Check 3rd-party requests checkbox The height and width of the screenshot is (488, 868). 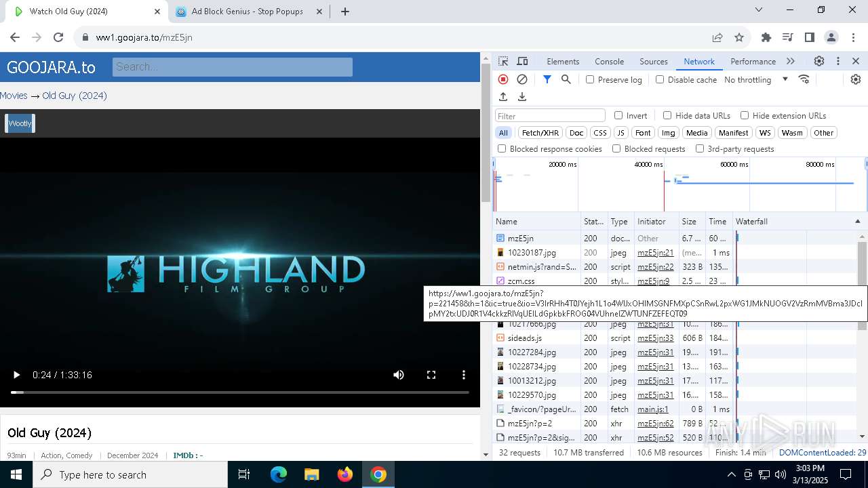click(700, 148)
